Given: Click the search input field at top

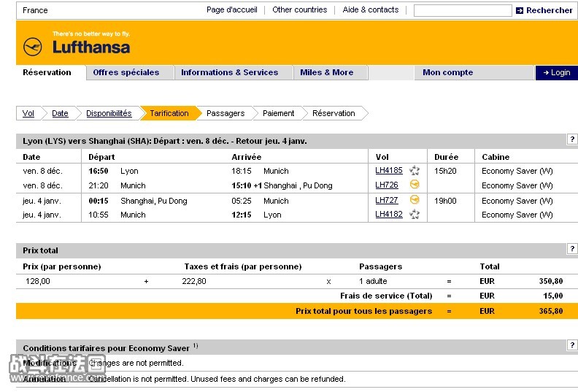Looking at the screenshot, I should 463,10.
